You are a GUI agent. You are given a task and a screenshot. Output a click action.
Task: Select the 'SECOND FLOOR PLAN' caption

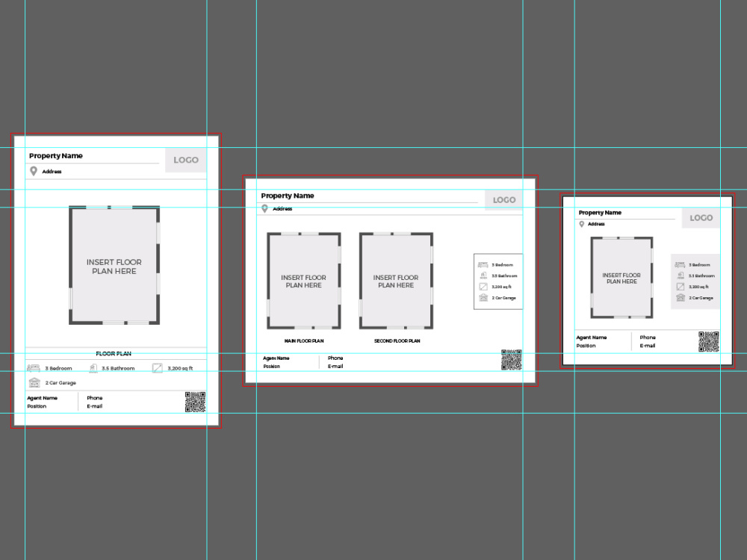pyautogui.click(x=397, y=341)
